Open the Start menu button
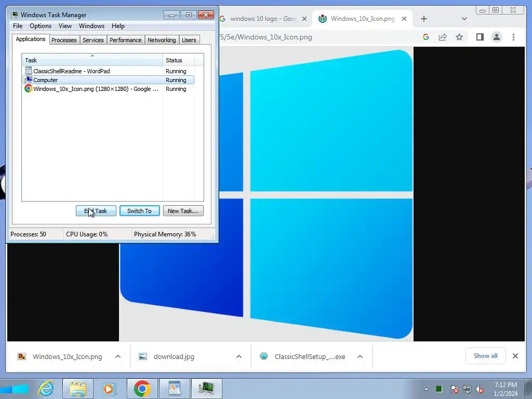Image resolution: width=532 pixels, height=399 pixels. (x=15, y=389)
